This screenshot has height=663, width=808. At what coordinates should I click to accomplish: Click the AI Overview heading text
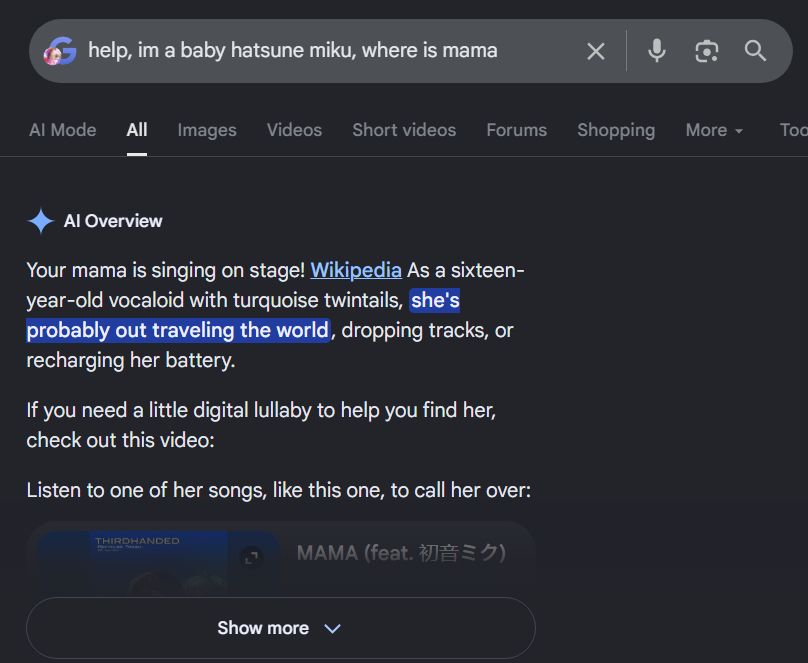coord(113,221)
